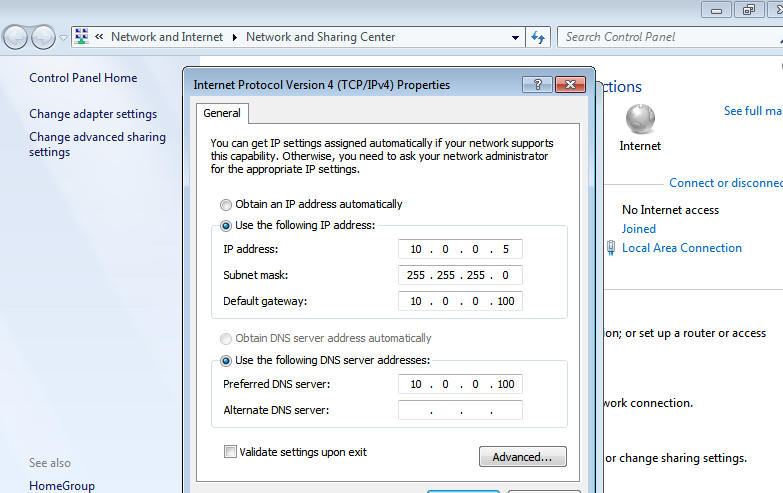This screenshot has width=783, height=493.
Task: Click the 'IP address:' label
Action: [x=250, y=249]
